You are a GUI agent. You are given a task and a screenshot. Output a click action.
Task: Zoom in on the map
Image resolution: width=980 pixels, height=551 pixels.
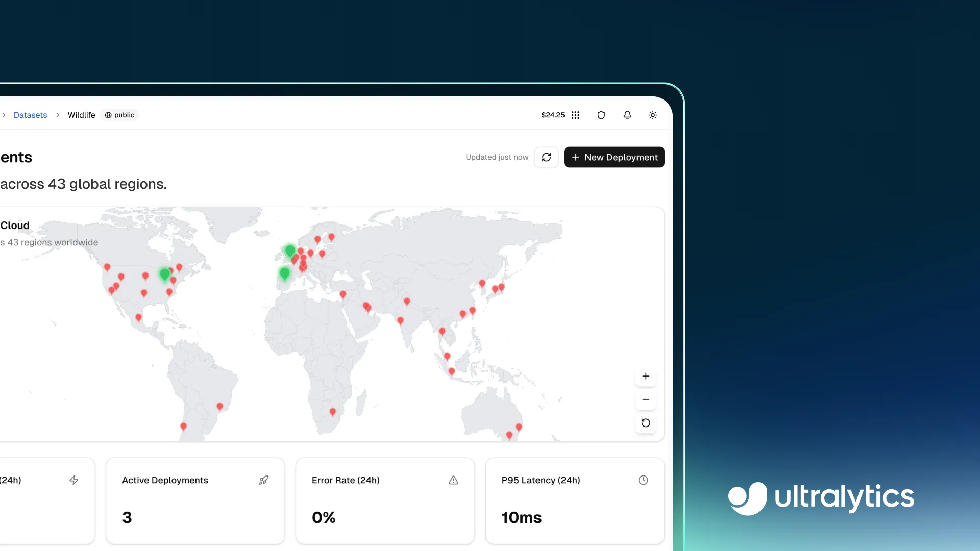646,377
